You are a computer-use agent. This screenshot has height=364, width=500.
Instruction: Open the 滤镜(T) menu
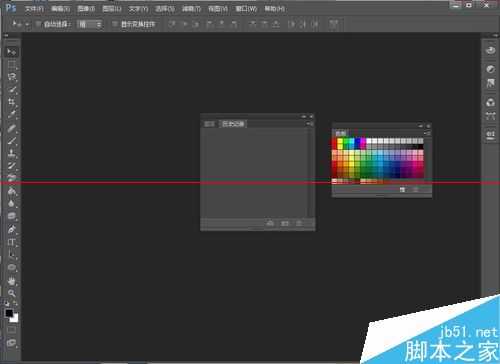point(191,9)
